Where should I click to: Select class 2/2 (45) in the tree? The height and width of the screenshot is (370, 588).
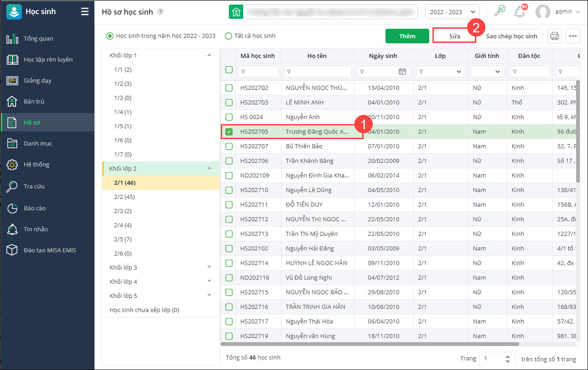click(124, 197)
